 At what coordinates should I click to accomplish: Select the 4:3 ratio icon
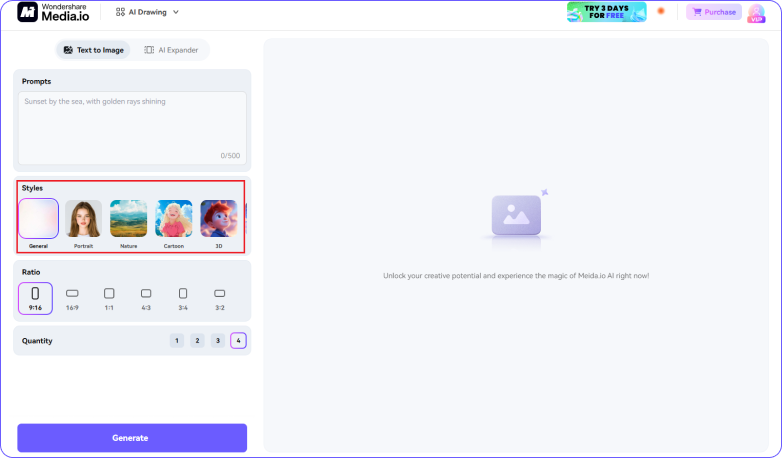146,294
